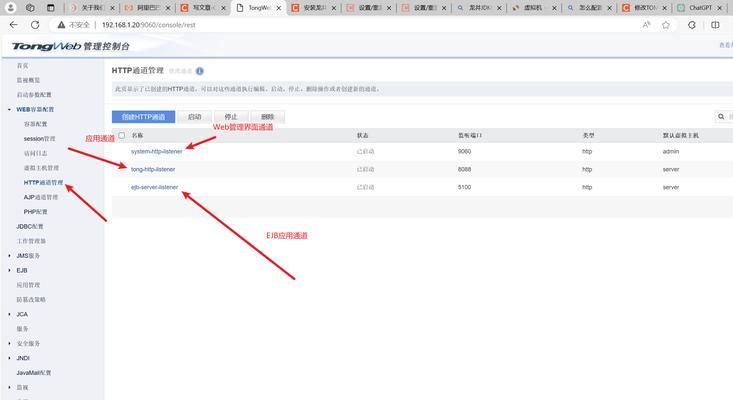Click the browser profile avatar icon
The height and width of the screenshot is (400, 733).
click(10, 7)
